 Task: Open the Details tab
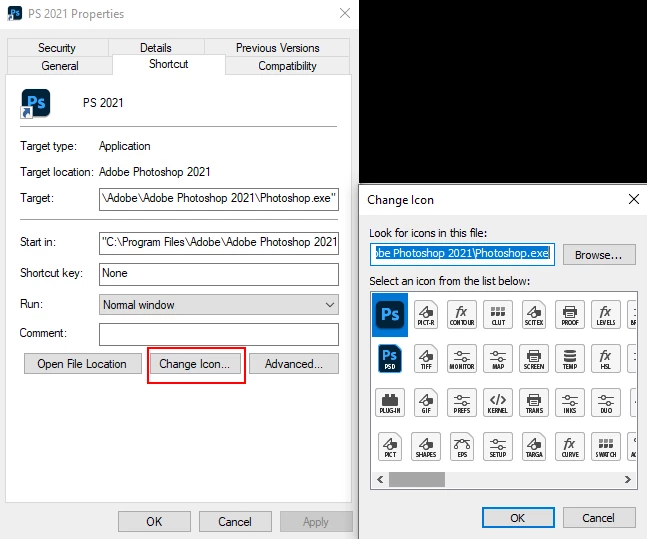(x=156, y=48)
